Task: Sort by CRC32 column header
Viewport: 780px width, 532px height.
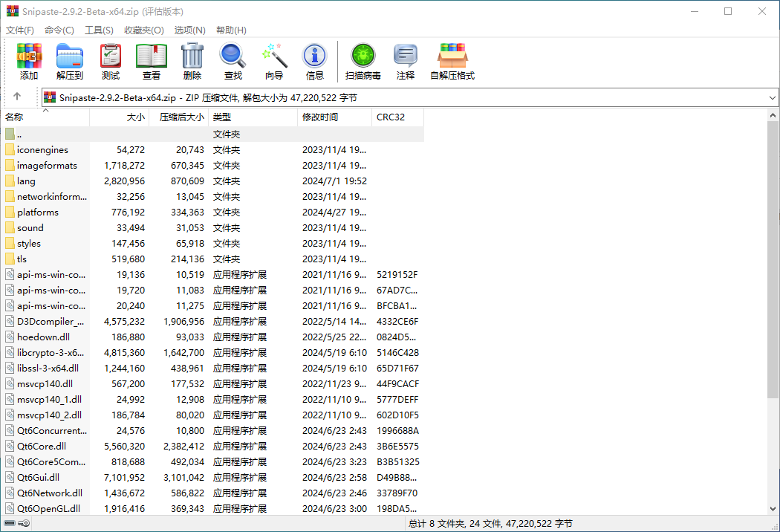Action: pos(398,117)
